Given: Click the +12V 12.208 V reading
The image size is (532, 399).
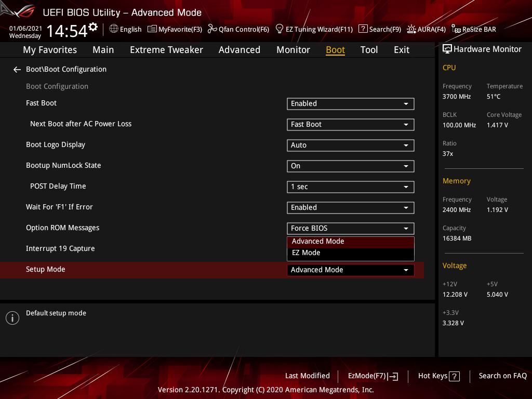Looking at the screenshot, I should click(x=455, y=295).
